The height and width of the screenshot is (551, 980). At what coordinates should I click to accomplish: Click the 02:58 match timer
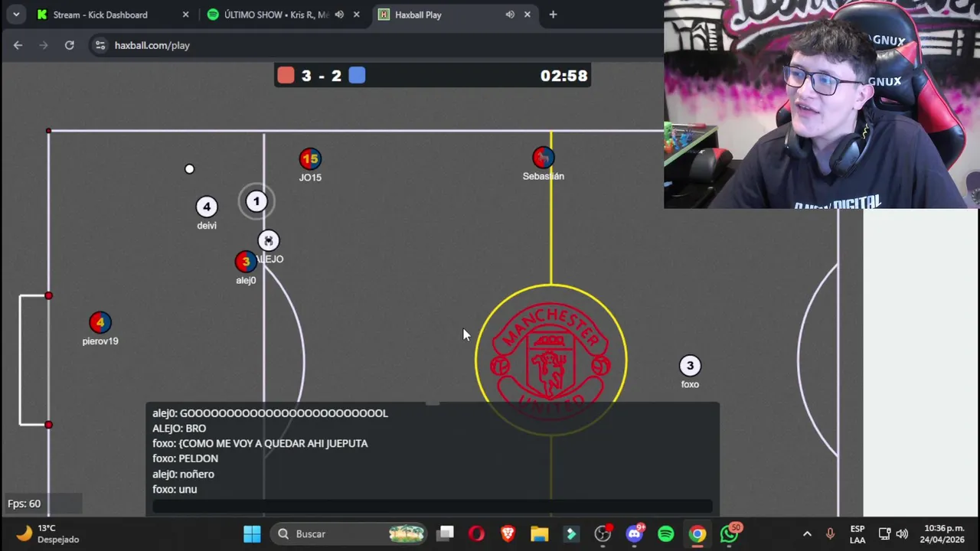[x=563, y=75]
